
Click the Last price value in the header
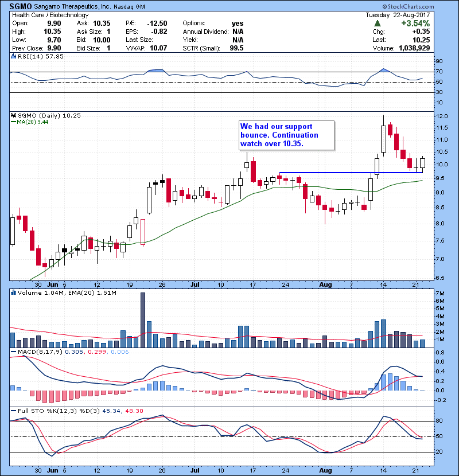click(421, 40)
